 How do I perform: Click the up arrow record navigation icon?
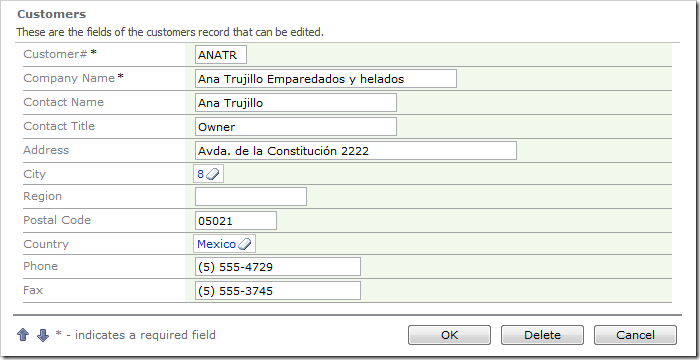pos(23,335)
